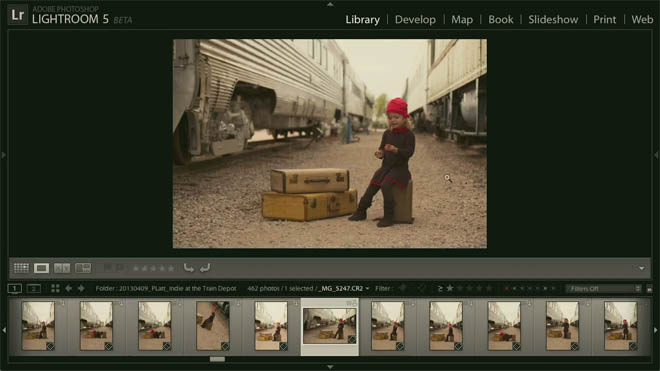Click the adjustments badge on selected thumbnail

[x=351, y=339]
